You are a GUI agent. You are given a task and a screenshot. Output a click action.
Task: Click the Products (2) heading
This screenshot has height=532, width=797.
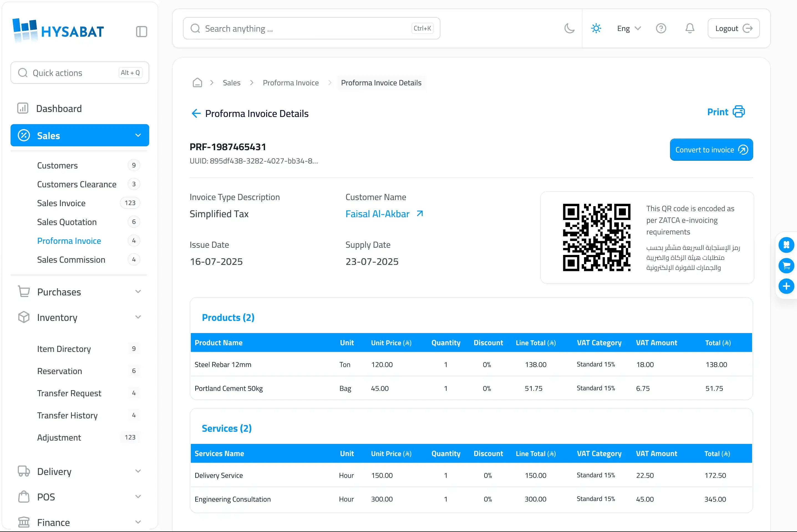[228, 317]
